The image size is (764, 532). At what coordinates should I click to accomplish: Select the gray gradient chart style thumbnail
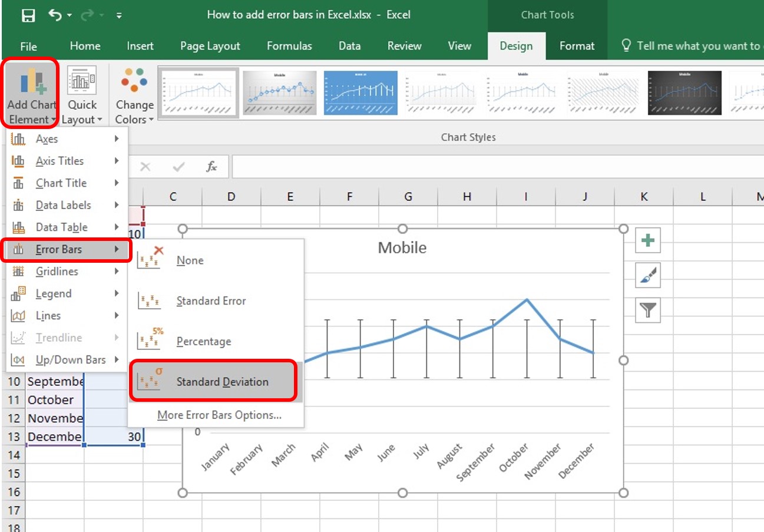click(x=279, y=92)
